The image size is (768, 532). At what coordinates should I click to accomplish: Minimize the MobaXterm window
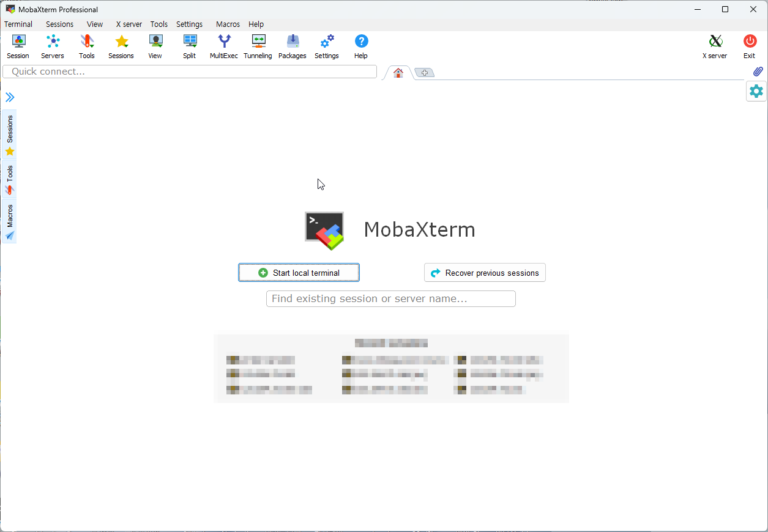click(x=697, y=9)
